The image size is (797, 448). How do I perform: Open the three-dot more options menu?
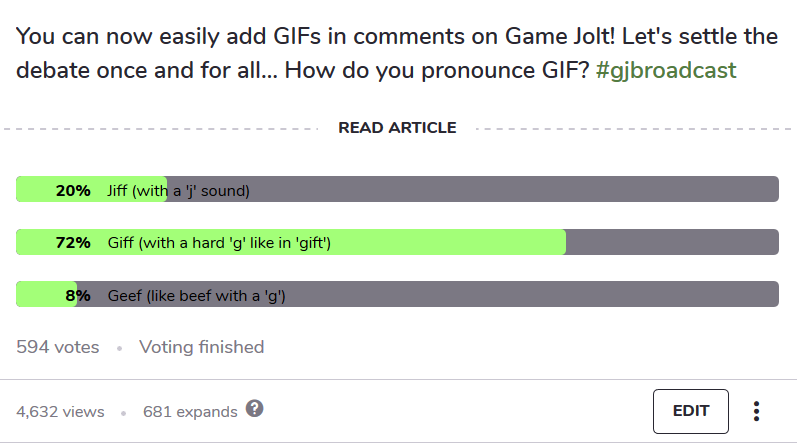[x=757, y=411]
